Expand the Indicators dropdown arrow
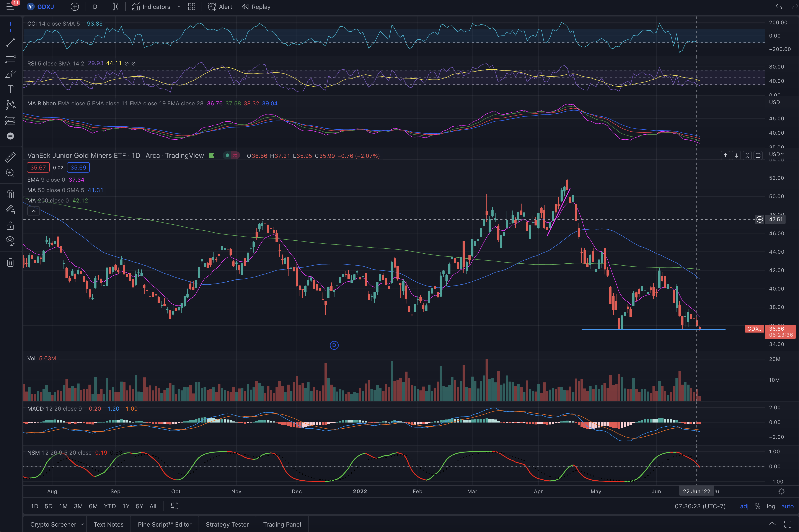The width and height of the screenshot is (799, 532). [x=179, y=7]
